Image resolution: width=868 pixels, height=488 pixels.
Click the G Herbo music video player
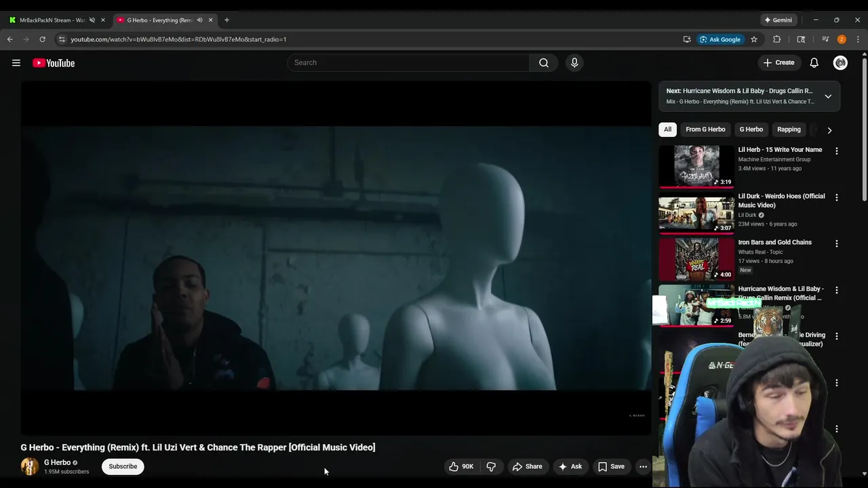point(336,258)
